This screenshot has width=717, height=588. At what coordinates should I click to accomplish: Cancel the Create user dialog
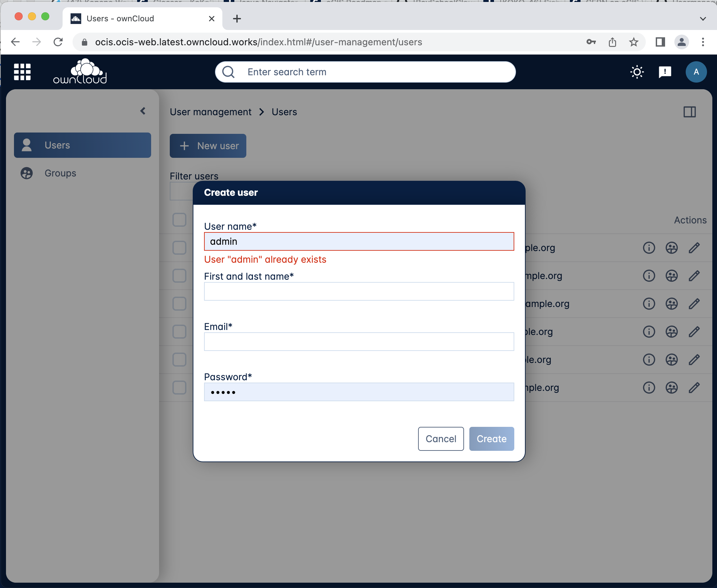tap(441, 439)
